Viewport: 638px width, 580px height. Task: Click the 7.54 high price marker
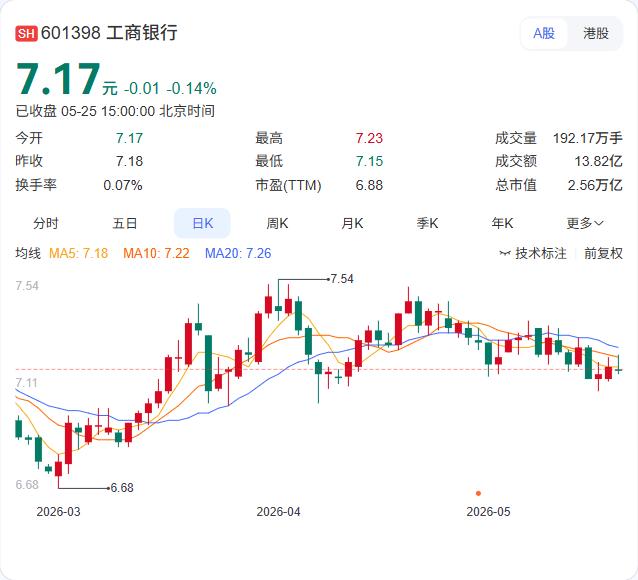point(342,279)
